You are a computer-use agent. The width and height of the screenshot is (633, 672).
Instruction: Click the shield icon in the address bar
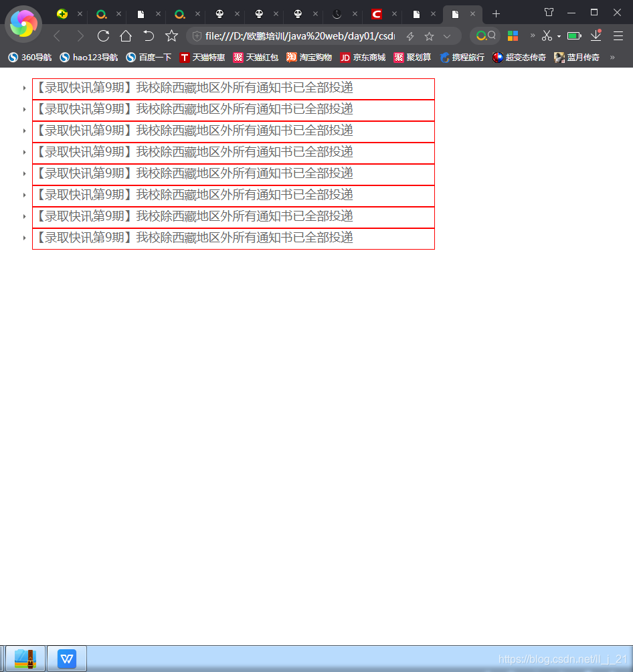point(197,36)
